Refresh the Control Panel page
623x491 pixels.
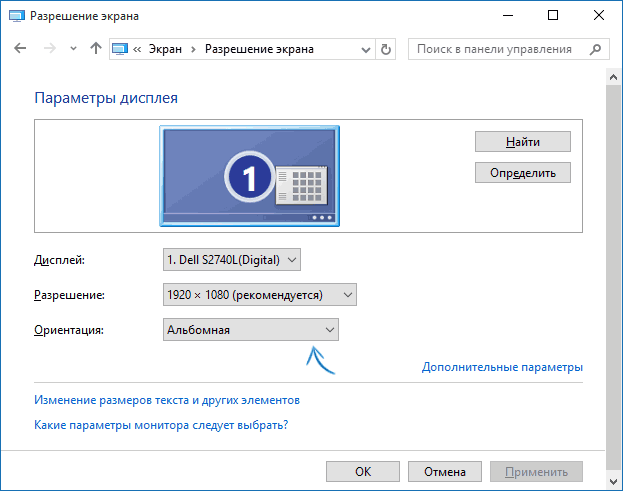click(x=386, y=49)
